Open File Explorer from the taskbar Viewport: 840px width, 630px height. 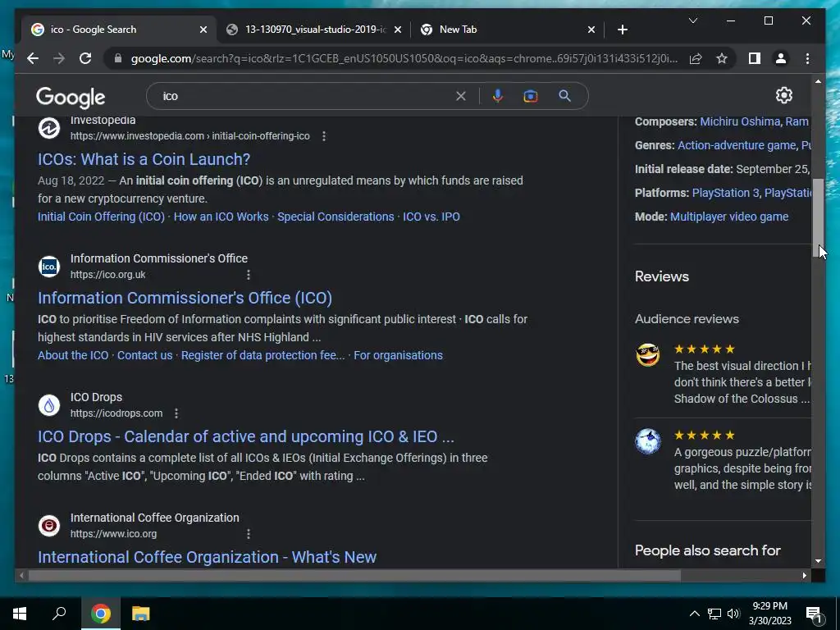coord(140,613)
